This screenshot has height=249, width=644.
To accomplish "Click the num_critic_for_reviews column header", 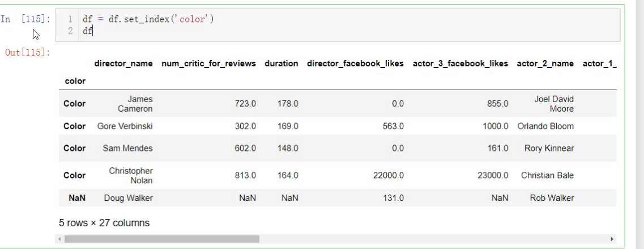I will point(208,64).
